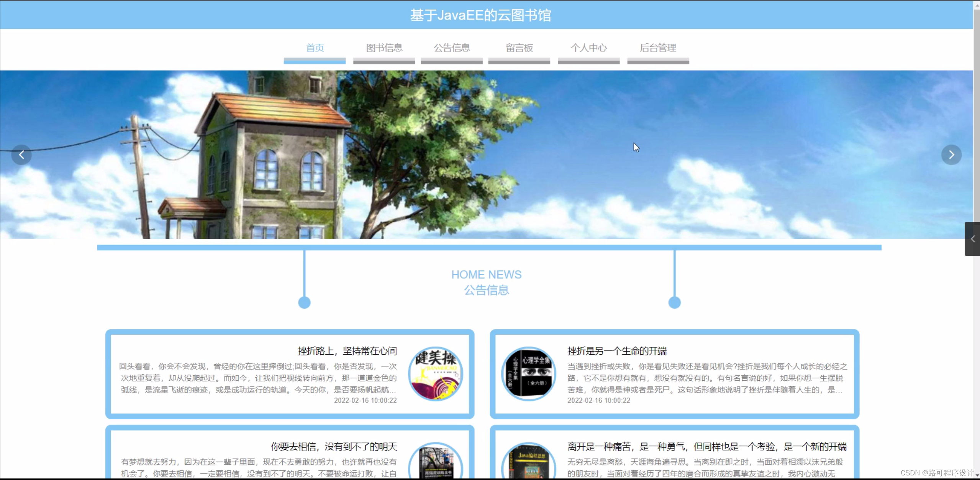Open the news 挫折路上，坚持常在心间
The image size is (980, 480).
tap(347, 351)
